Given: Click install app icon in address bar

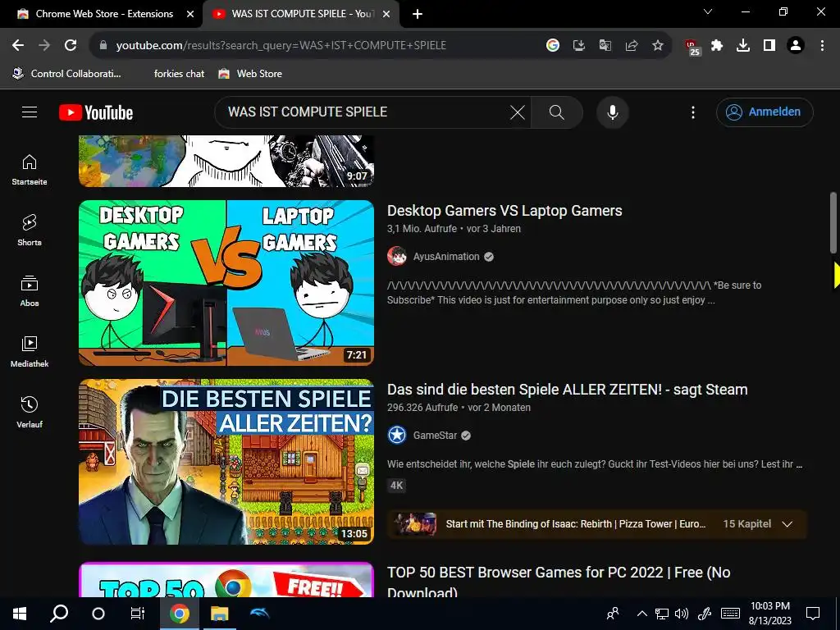Looking at the screenshot, I should click(x=578, y=45).
